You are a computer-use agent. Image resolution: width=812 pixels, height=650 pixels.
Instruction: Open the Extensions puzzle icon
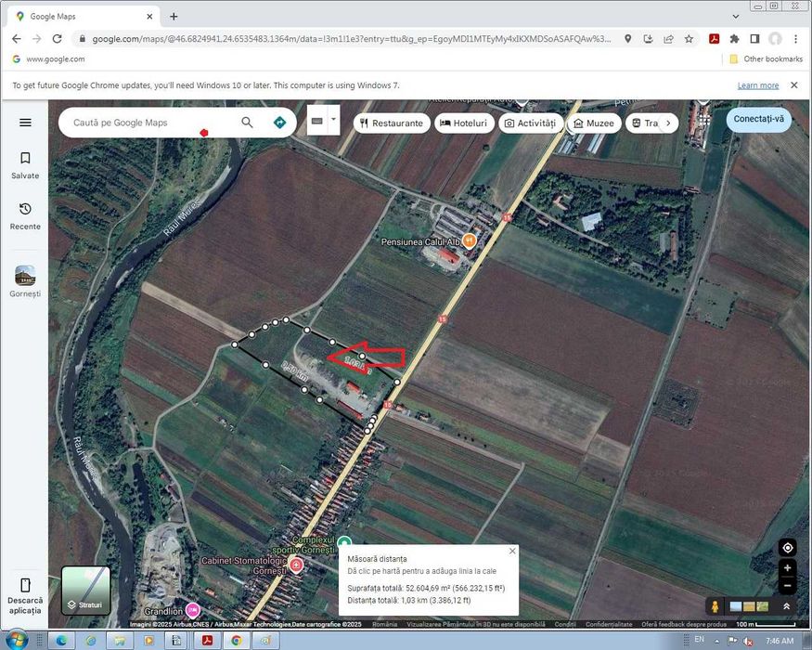734,39
